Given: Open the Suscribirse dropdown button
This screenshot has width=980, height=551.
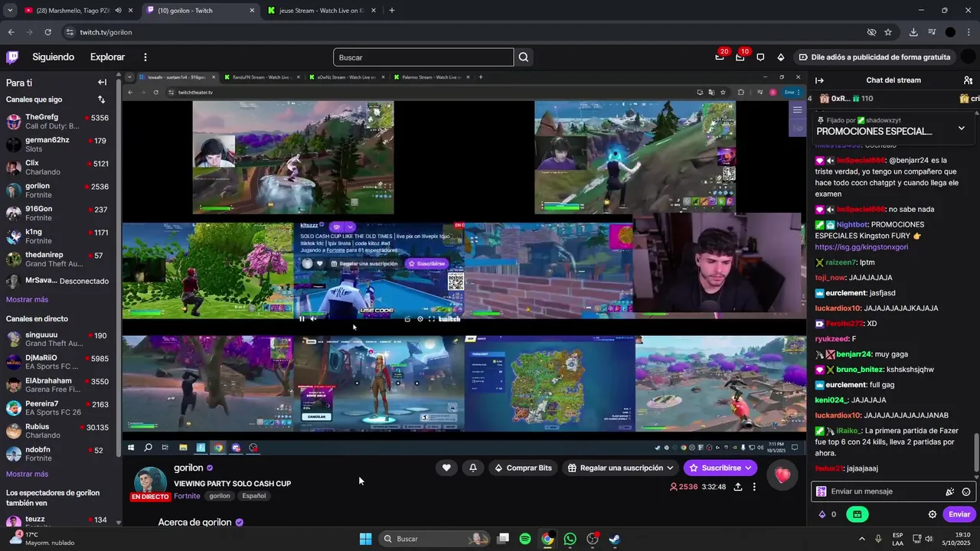Looking at the screenshot, I should pos(720,468).
